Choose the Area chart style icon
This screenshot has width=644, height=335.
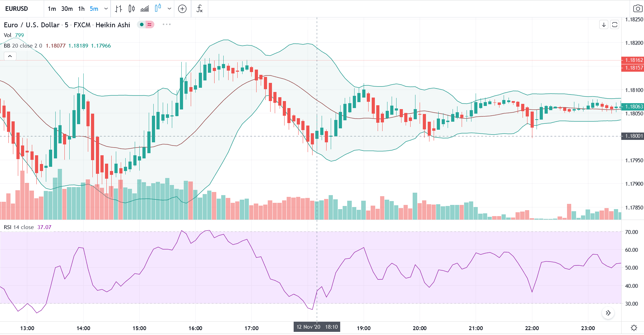pos(145,9)
